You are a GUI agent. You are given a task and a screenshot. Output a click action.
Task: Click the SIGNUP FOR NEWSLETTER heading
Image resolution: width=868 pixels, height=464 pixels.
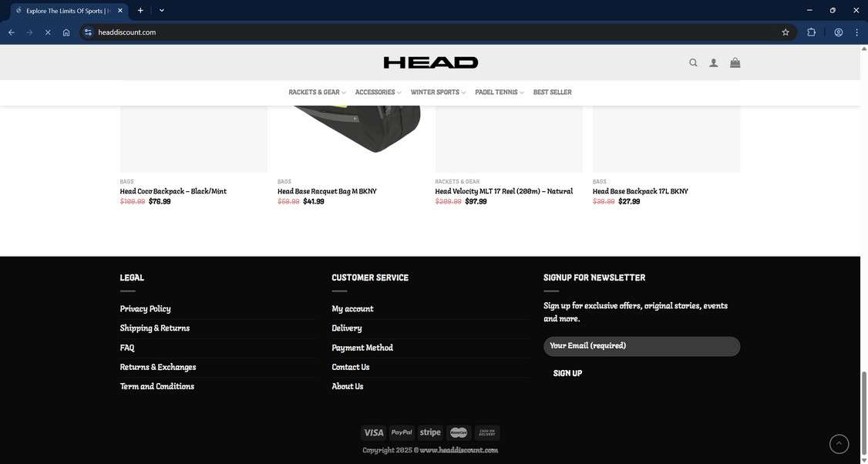click(594, 278)
